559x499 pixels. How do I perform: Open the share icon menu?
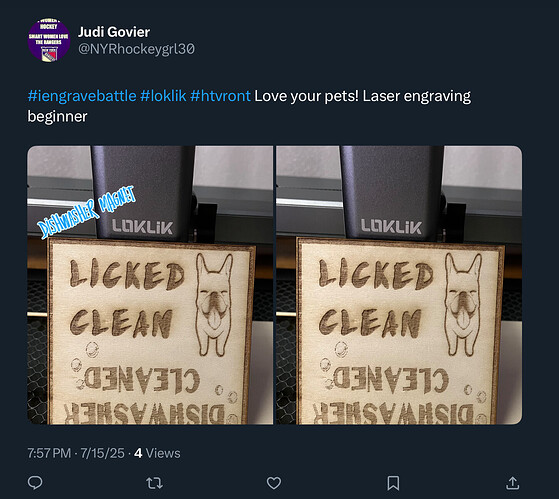tap(512, 483)
